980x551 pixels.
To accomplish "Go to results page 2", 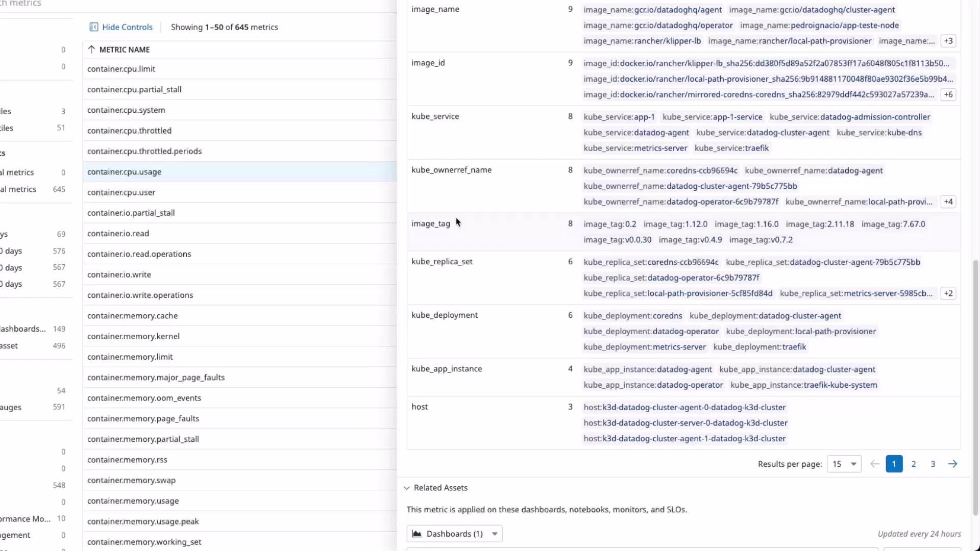I will pos(914,464).
